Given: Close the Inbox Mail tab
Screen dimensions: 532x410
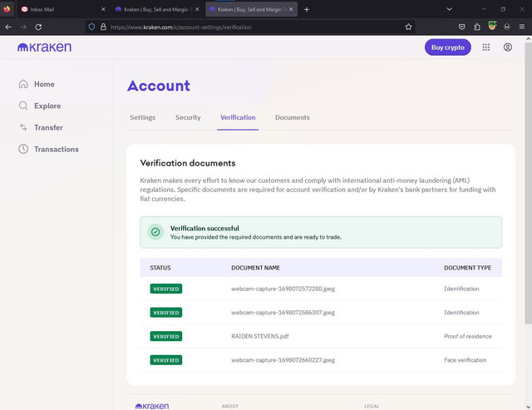Looking at the screenshot, I should 103,9.
